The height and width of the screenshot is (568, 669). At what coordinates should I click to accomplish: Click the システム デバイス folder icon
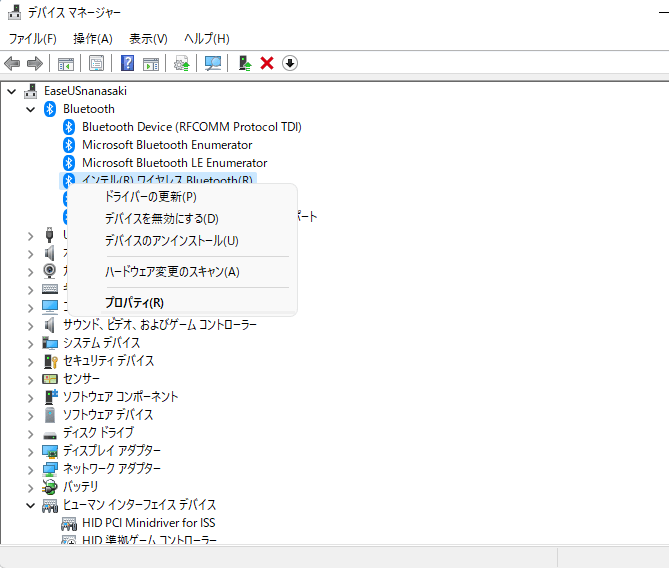50,343
